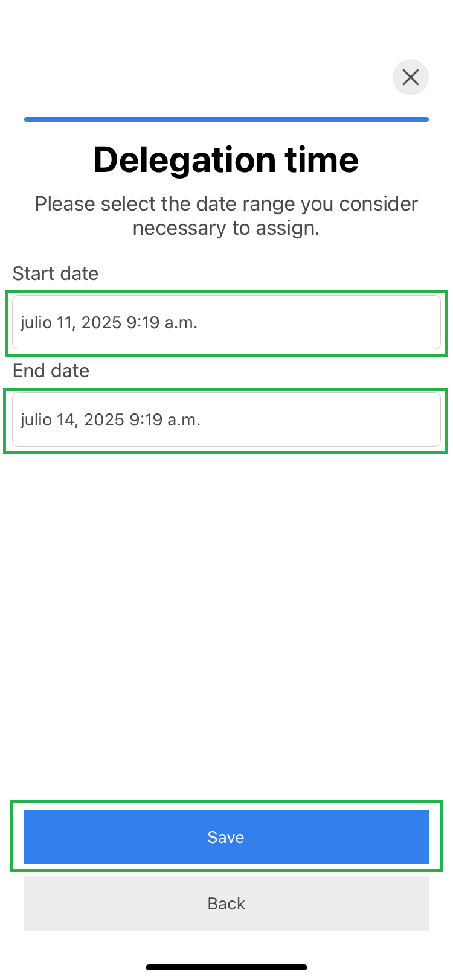Viewport: 453px width, 980px height.
Task: Go back using the Back button
Action: [x=226, y=903]
